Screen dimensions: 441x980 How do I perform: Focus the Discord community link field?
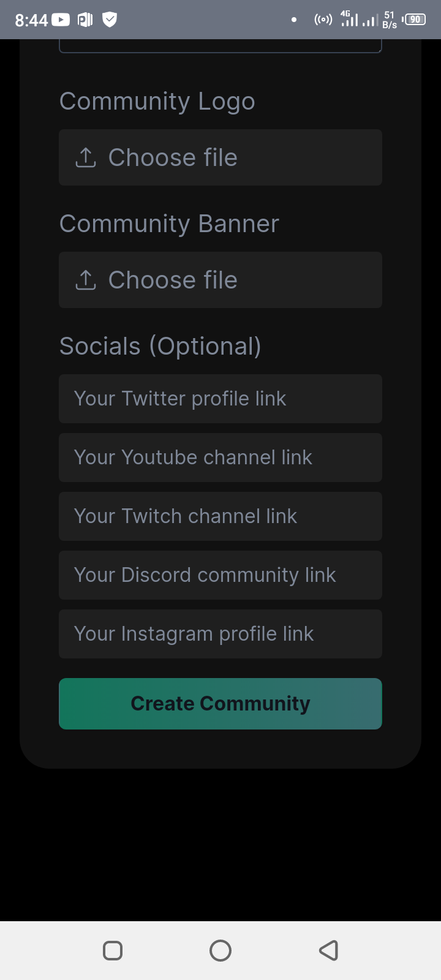pyautogui.click(x=221, y=575)
